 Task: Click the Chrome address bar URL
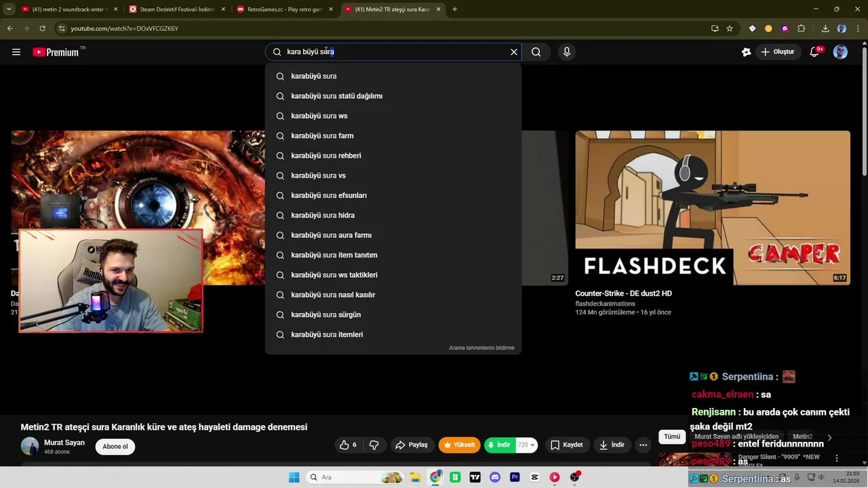[x=124, y=28]
